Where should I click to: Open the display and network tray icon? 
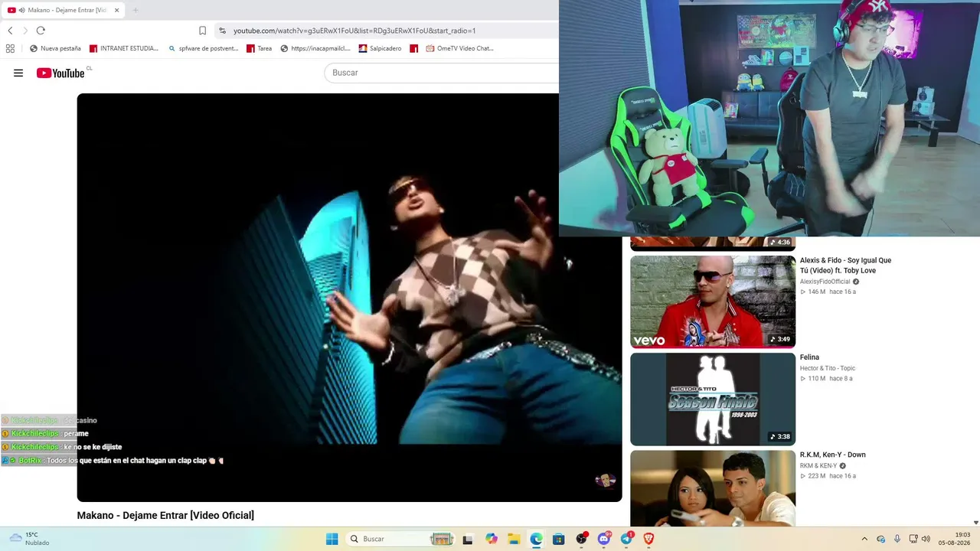click(913, 539)
